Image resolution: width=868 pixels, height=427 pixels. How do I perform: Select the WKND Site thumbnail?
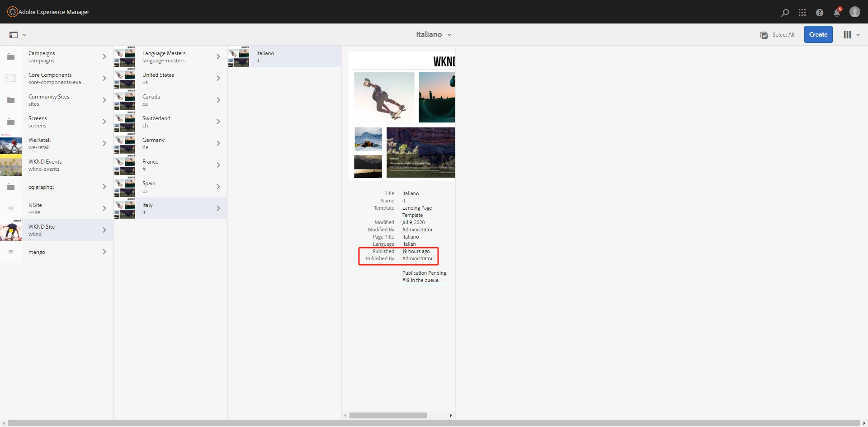click(11, 230)
